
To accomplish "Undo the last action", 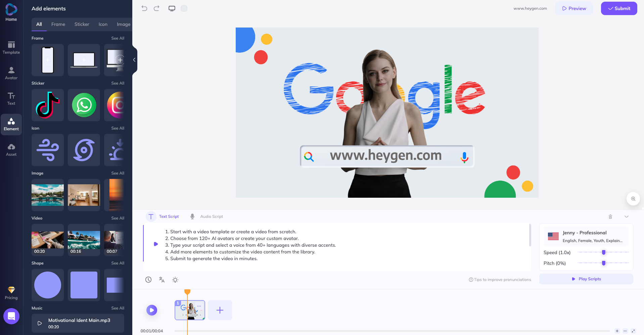I will click(x=144, y=8).
